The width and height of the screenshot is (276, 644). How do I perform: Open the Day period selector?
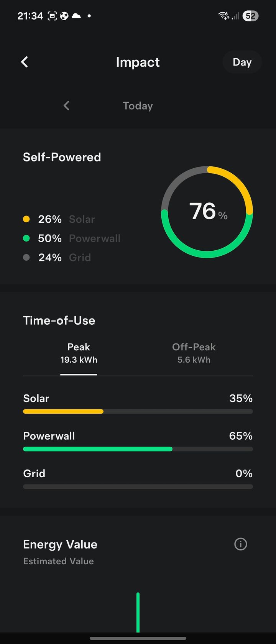pos(242,62)
